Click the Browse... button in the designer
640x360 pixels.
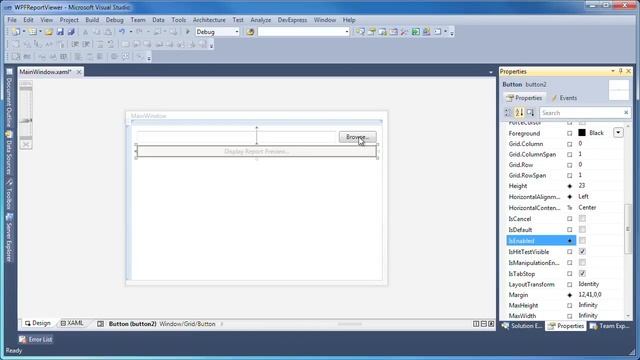pos(358,137)
